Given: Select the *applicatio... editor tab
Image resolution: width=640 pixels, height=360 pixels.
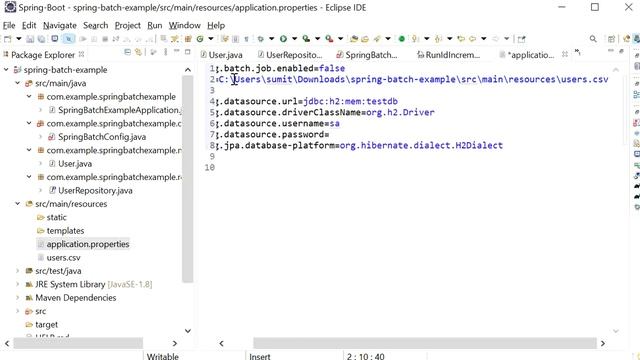Looking at the screenshot, I should click(x=527, y=55).
